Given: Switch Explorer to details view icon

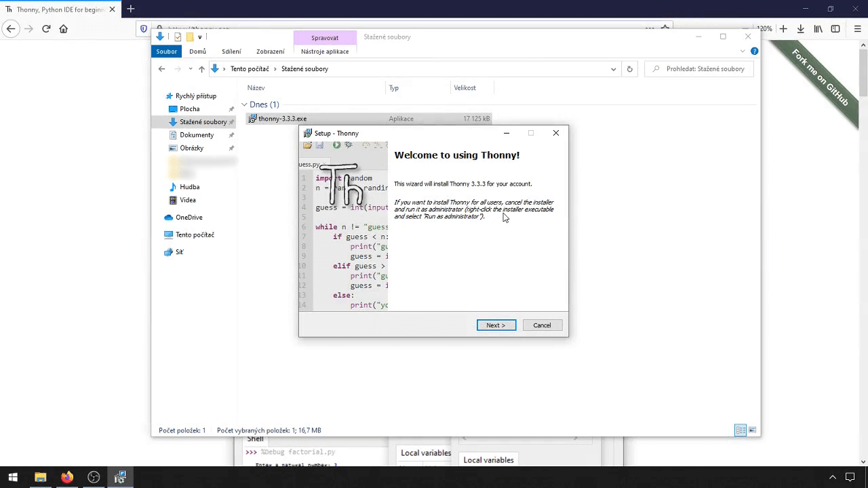Looking at the screenshot, I should click(741, 430).
